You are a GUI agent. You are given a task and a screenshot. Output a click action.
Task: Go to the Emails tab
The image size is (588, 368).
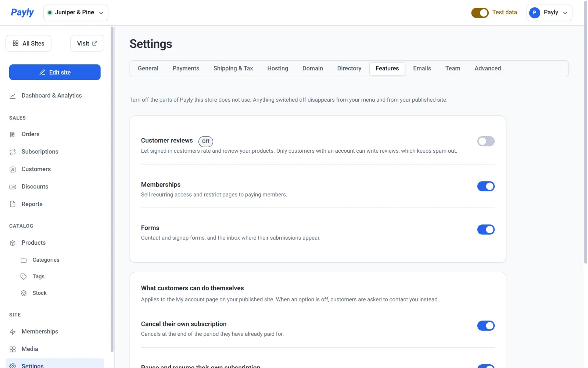point(422,68)
